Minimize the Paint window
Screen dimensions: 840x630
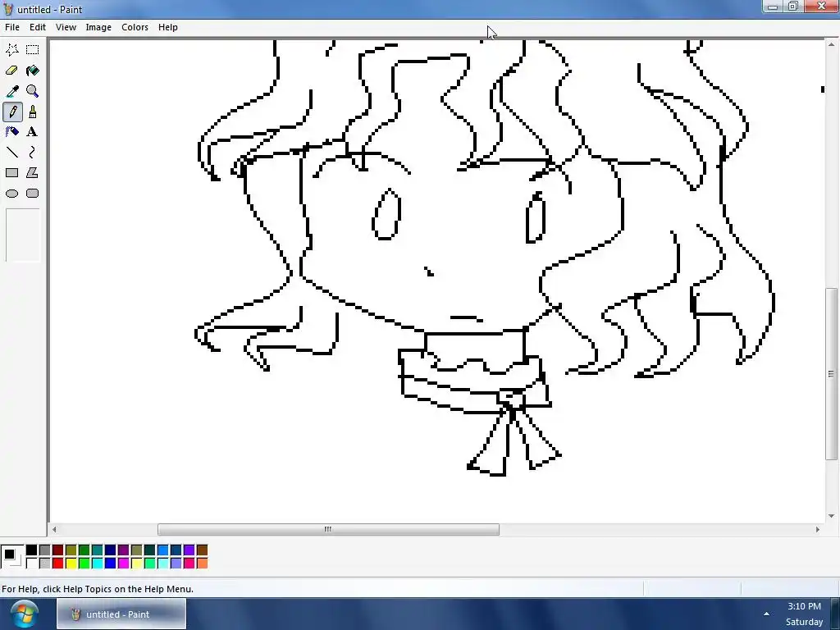773,7
